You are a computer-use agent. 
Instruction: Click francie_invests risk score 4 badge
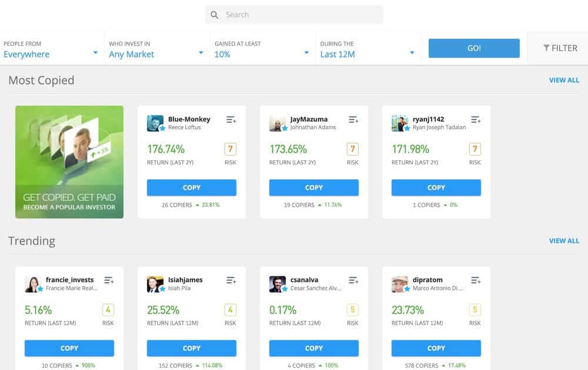108,310
